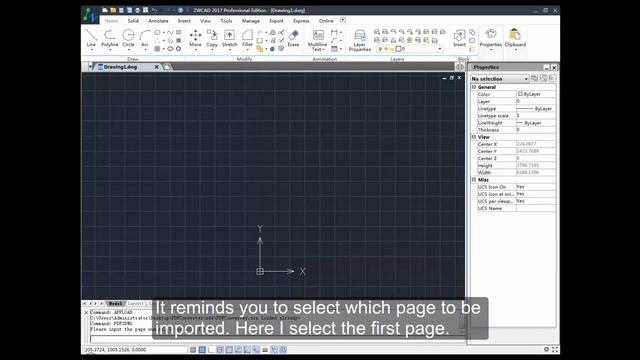Switch to the Export ribbon tab
The height and width of the screenshot is (360, 640).
click(276, 21)
